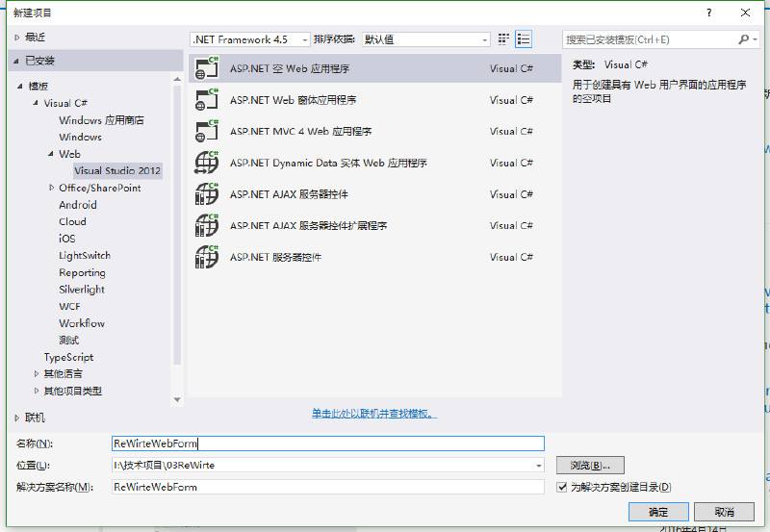Click the search magnifier icon
This screenshot has height=532, width=770.
[x=743, y=39]
